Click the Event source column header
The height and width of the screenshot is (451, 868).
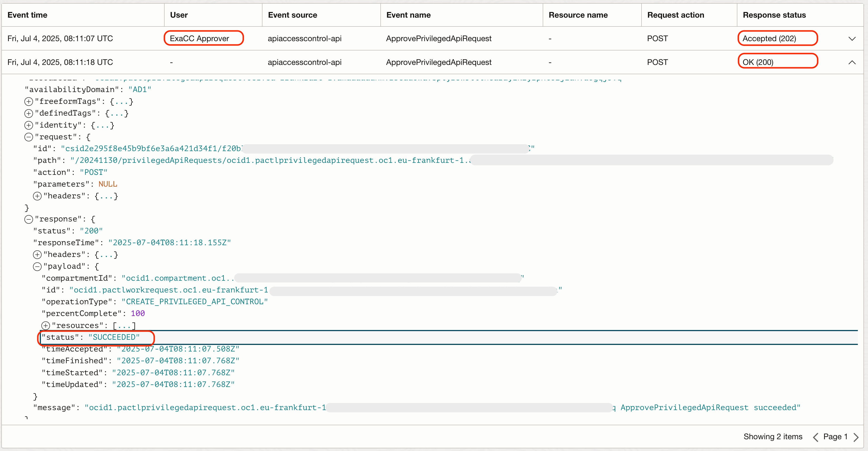tap(292, 15)
